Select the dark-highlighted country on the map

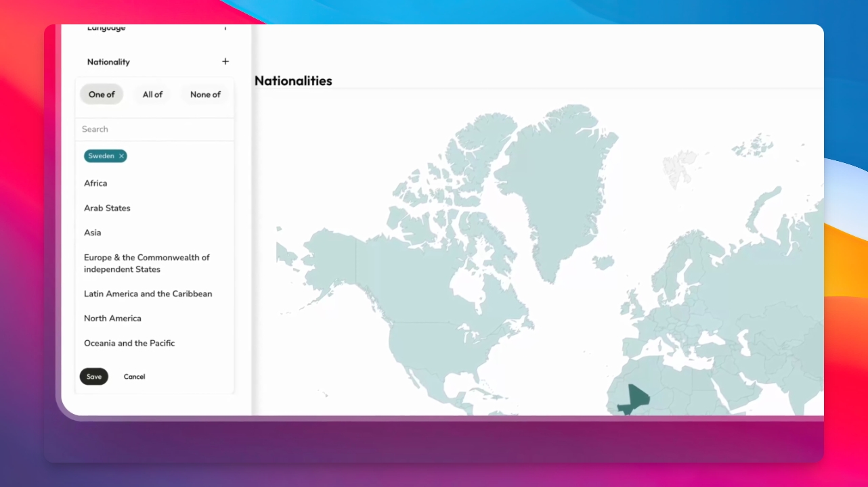pos(633,399)
